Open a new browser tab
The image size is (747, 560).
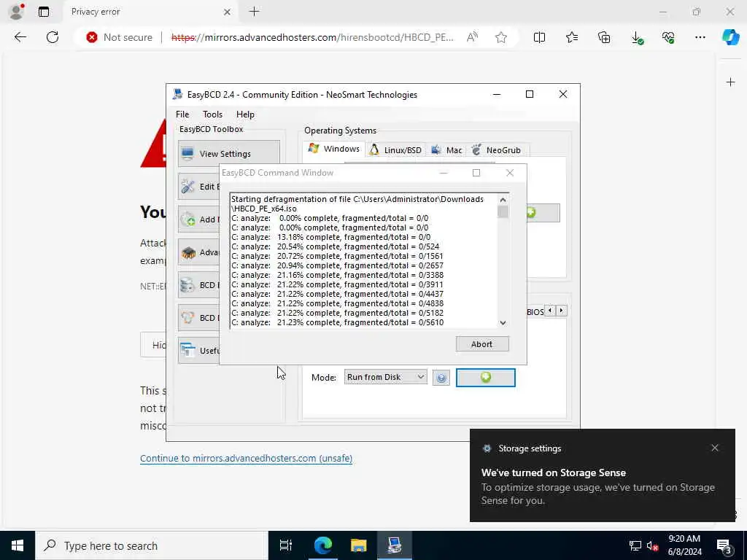[x=255, y=12]
